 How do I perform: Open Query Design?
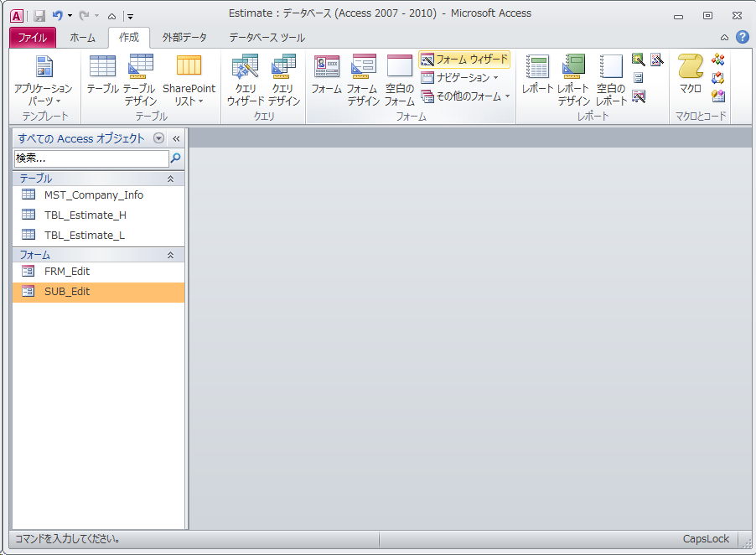[283, 80]
